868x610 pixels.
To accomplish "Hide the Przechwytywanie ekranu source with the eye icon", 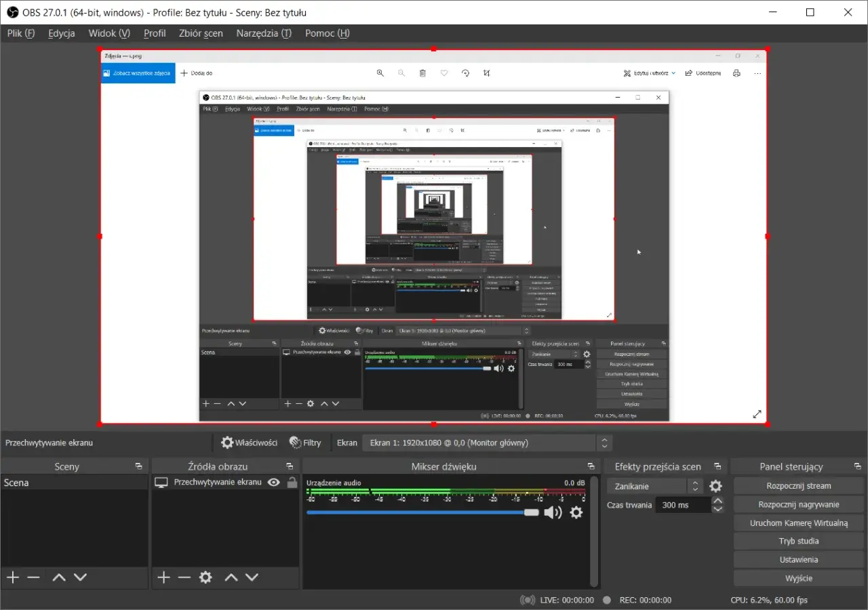I will point(273,483).
